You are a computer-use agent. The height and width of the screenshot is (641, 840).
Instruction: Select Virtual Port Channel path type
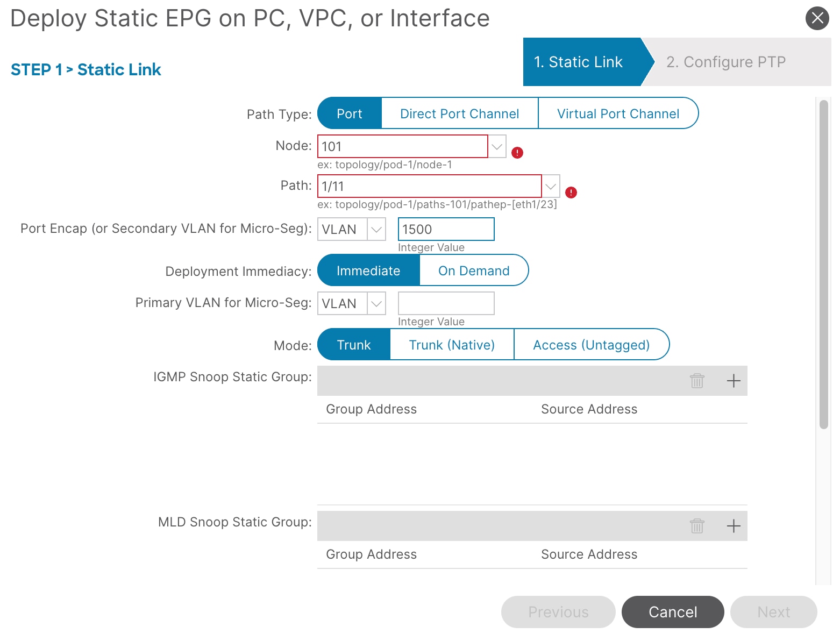point(618,113)
